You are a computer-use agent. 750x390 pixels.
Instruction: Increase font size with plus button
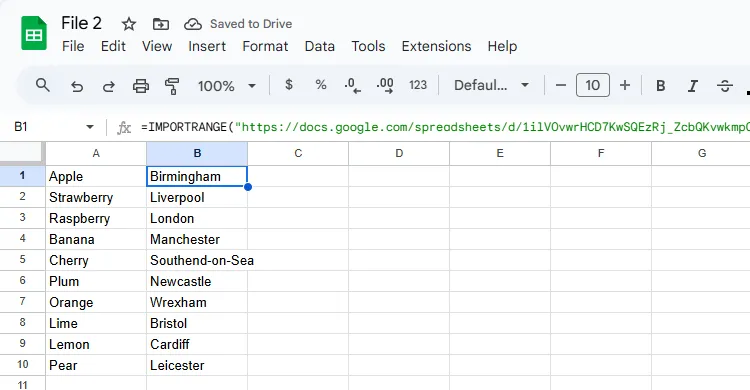coord(625,85)
